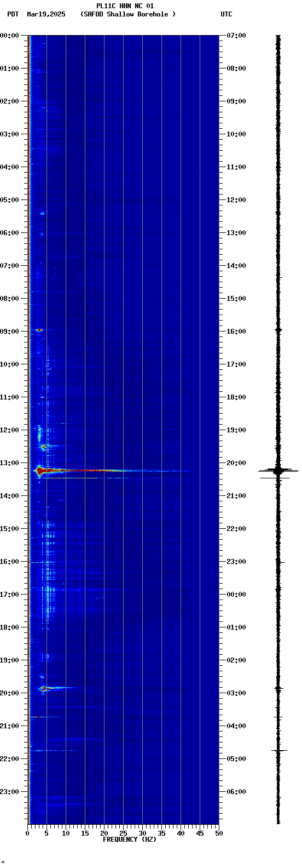
Task: Click the 15 Hz frequency tick label
Action: tap(85, 833)
